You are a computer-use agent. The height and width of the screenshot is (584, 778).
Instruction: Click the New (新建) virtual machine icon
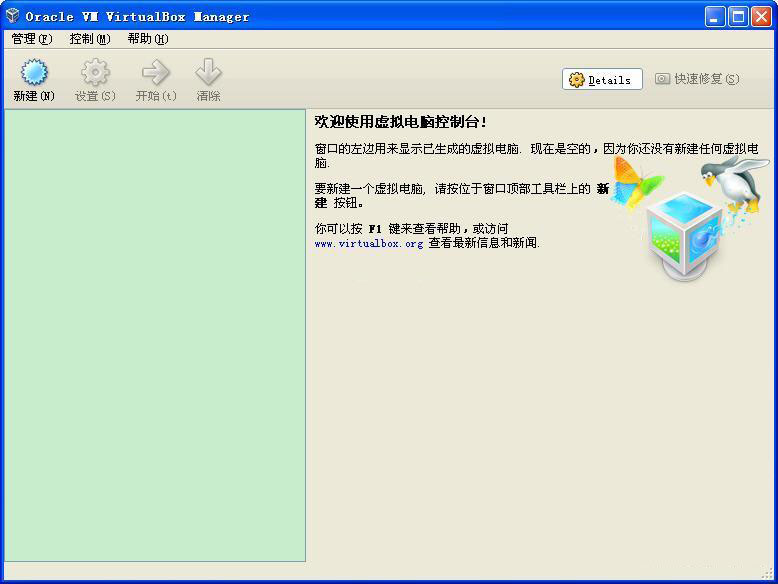[x=34, y=73]
